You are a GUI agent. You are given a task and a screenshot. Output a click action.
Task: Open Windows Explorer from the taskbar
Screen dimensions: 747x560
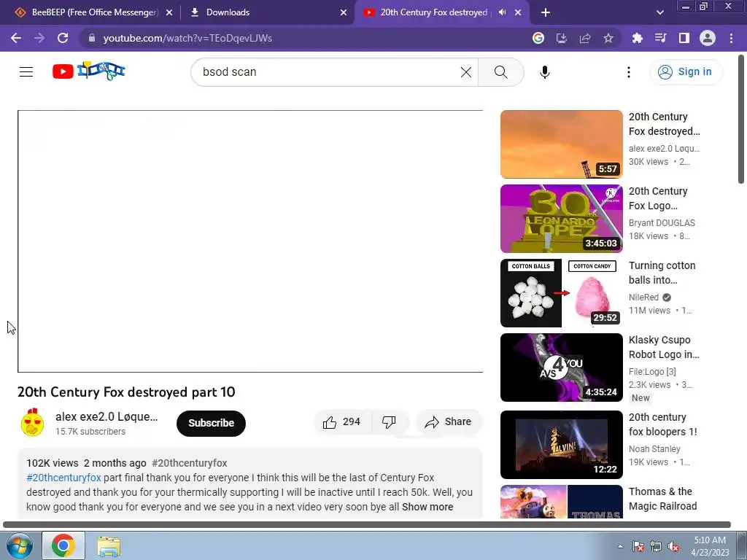pyautogui.click(x=109, y=546)
